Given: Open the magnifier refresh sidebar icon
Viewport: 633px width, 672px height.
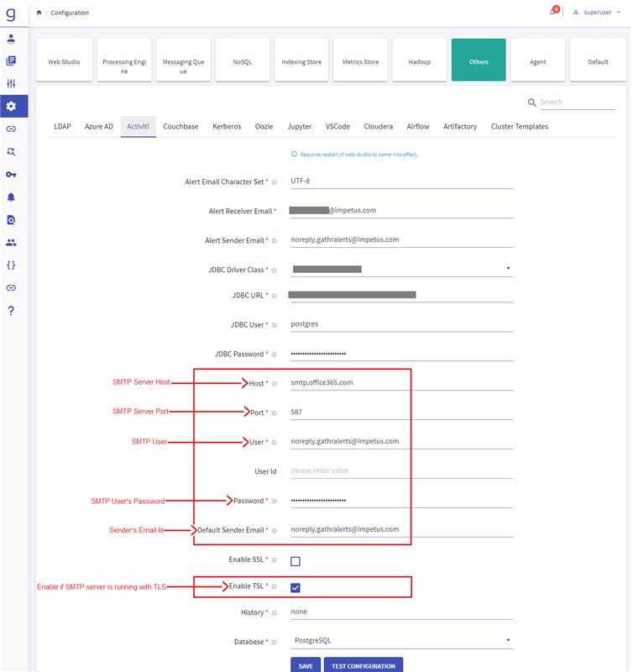Looking at the screenshot, I should coord(11,151).
